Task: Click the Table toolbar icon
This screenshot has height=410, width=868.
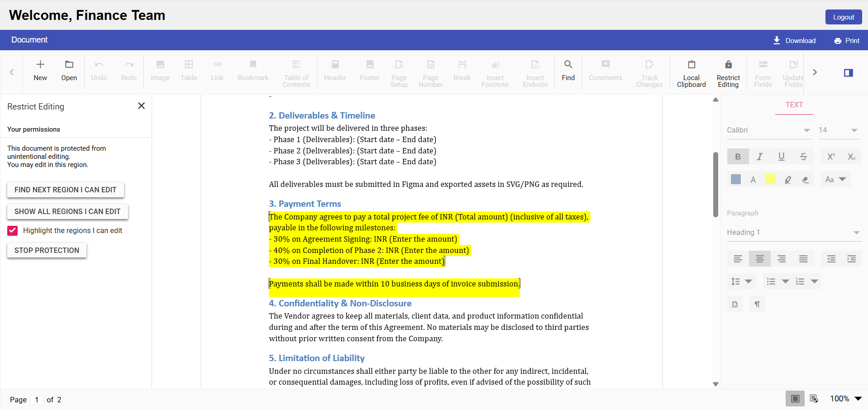Action: point(189,71)
